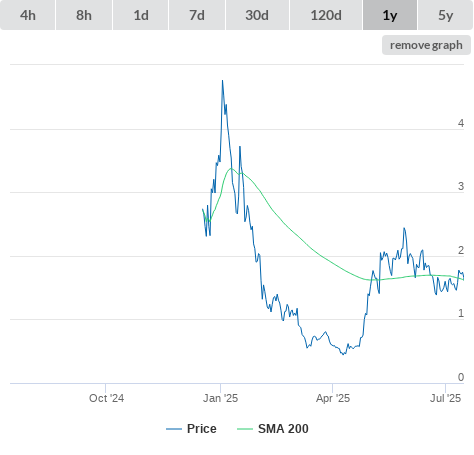Click the remove graph button
The width and height of the screenshot is (474, 455).
[426, 45]
